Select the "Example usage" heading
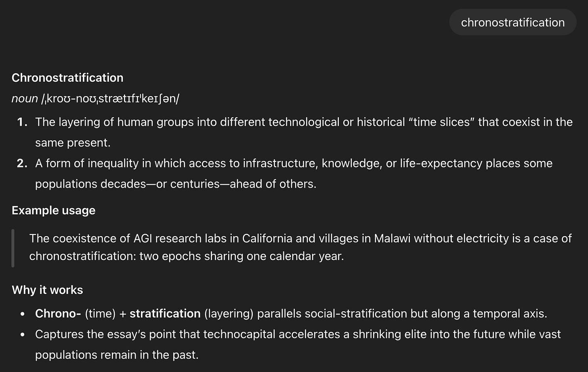The width and height of the screenshot is (588, 372). click(54, 210)
